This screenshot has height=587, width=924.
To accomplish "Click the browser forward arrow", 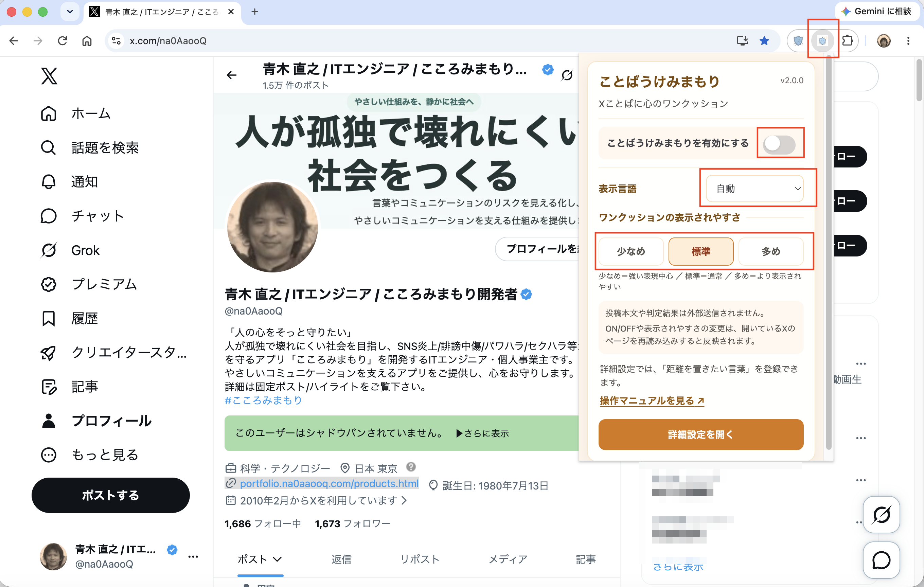I will tap(38, 41).
